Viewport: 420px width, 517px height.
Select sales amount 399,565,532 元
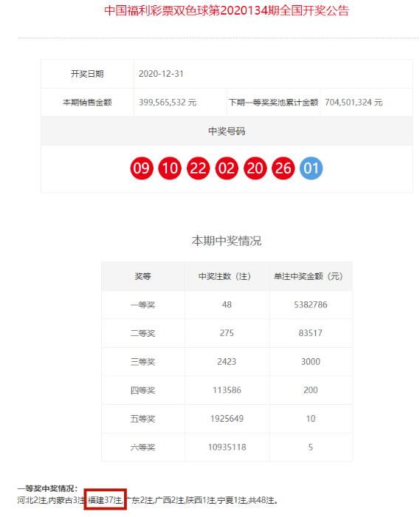[168, 102]
